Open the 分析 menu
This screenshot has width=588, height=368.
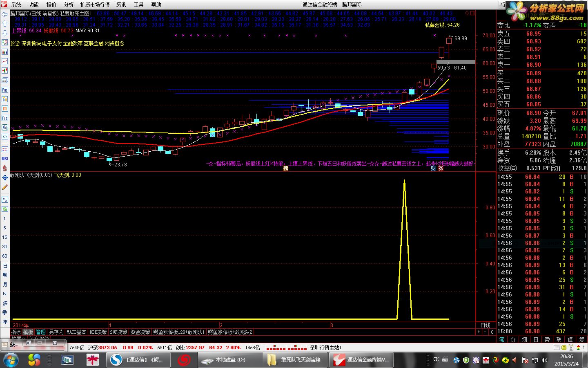(x=69, y=4)
